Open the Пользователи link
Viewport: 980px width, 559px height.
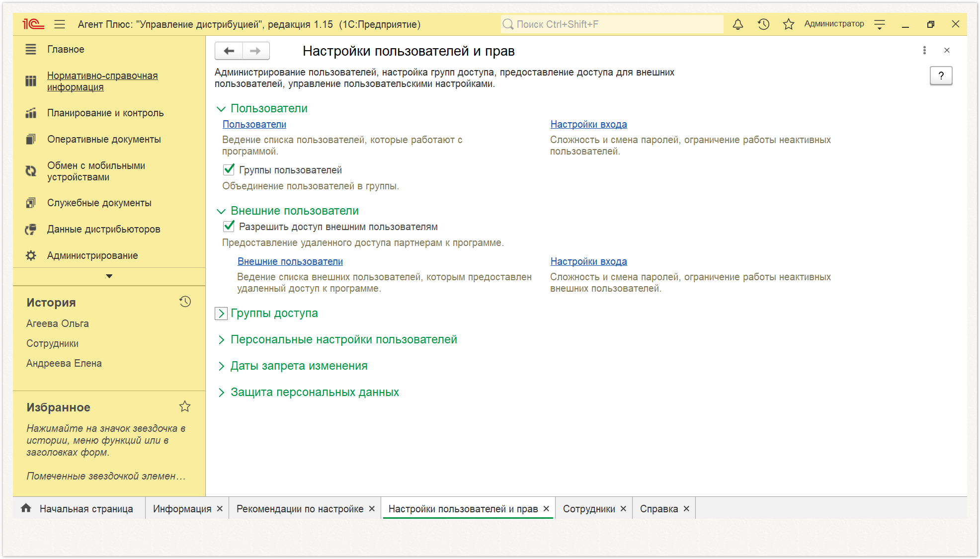tap(254, 124)
